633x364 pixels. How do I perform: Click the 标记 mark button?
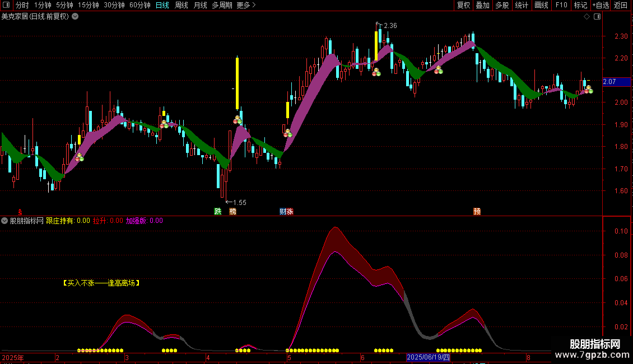tap(580, 5)
